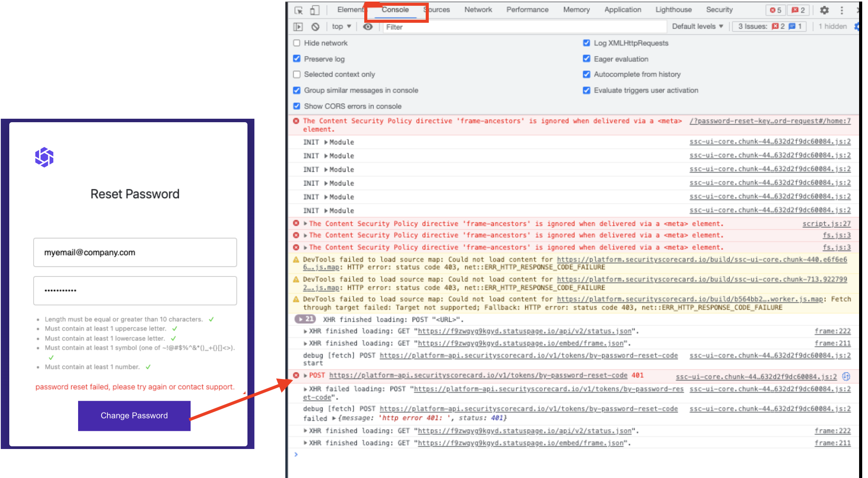Expand the POST 401 error entry

coord(305,375)
